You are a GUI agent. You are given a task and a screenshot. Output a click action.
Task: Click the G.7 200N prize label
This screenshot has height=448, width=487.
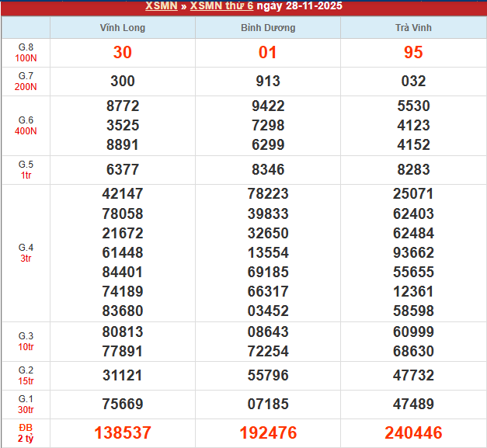[26, 81]
